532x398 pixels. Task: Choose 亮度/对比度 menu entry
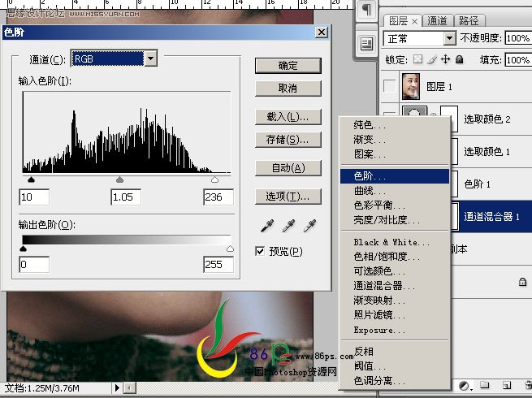tap(395, 220)
